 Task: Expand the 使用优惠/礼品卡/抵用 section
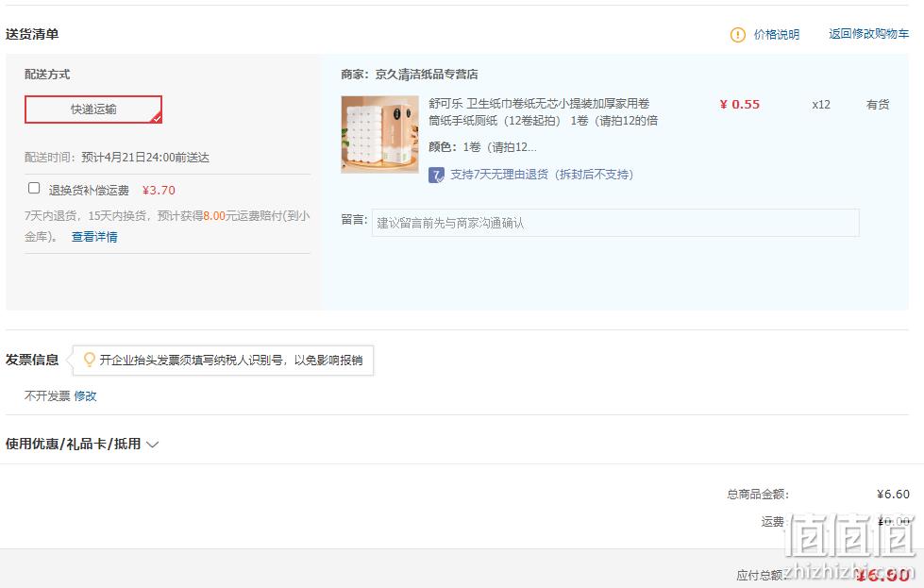(152, 445)
